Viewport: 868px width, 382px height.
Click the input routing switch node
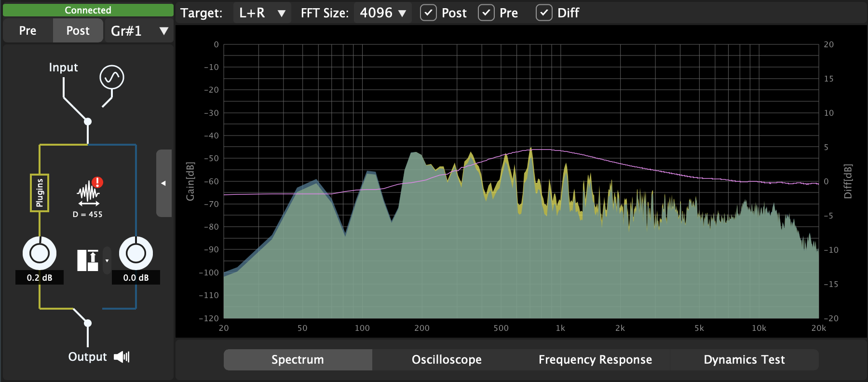click(88, 122)
